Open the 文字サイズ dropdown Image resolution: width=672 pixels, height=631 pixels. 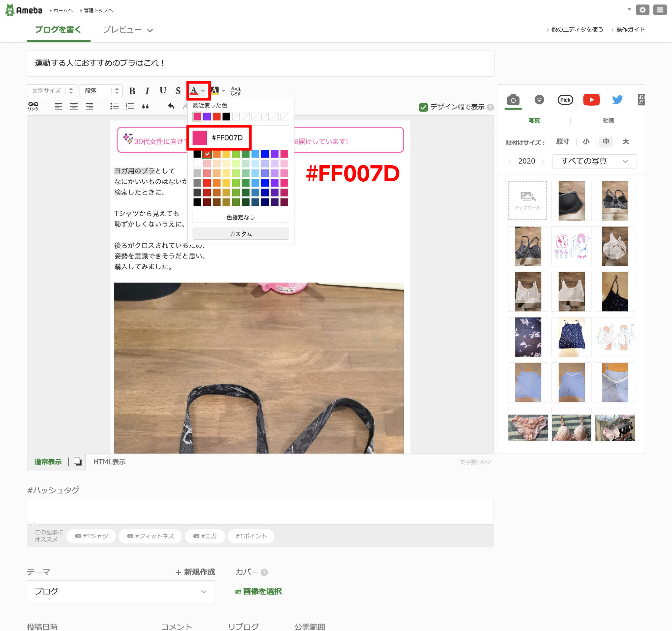pyautogui.click(x=52, y=91)
